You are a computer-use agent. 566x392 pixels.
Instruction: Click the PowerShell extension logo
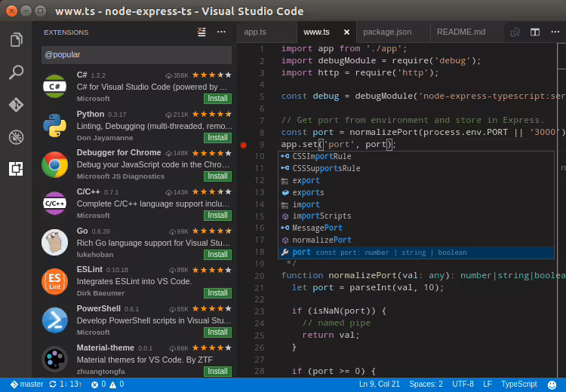click(54, 320)
